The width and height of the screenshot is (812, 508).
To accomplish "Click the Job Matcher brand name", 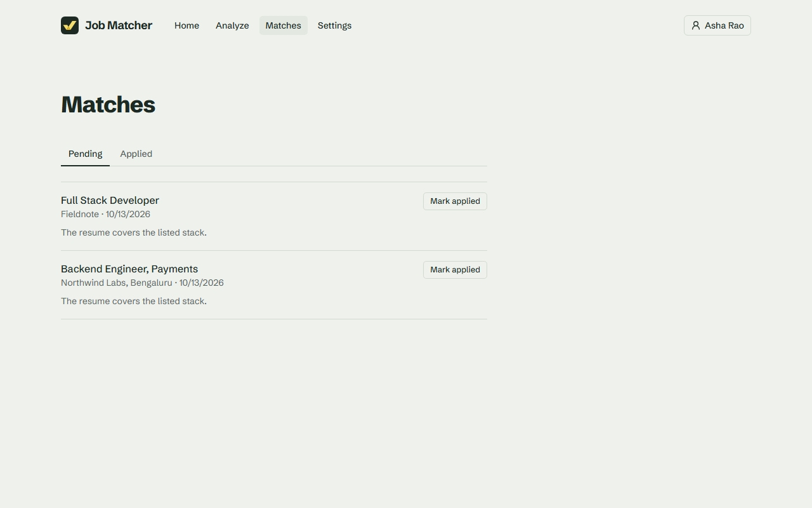I will click(119, 25).
